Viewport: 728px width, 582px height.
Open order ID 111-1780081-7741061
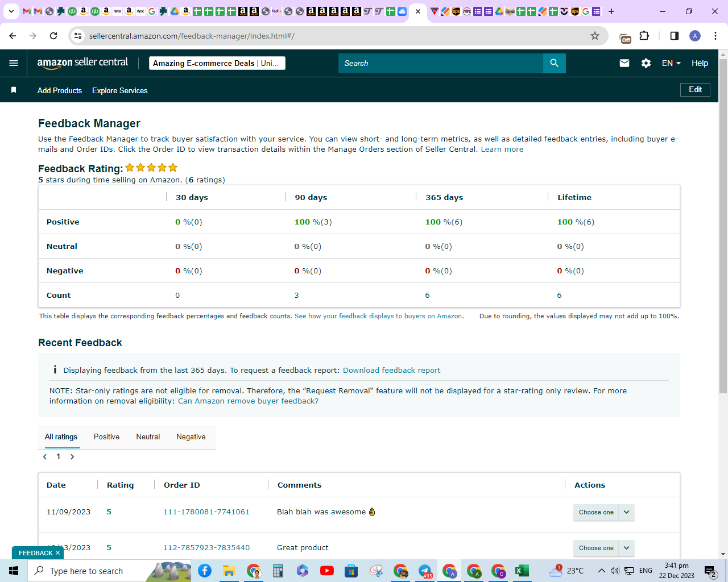[206, 512]
